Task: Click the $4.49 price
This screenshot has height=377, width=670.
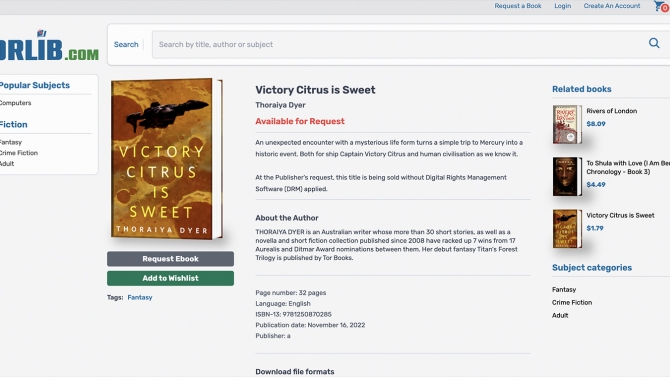Action: pos(596,185)
